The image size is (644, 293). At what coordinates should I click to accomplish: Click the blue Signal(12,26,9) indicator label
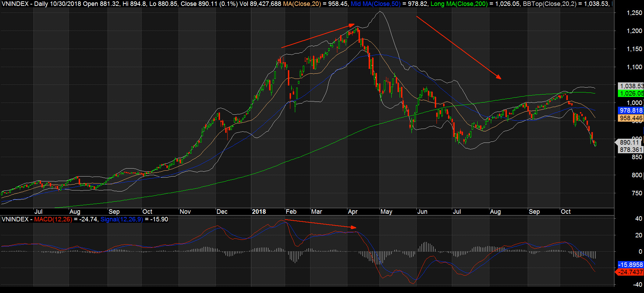[121, 219]
